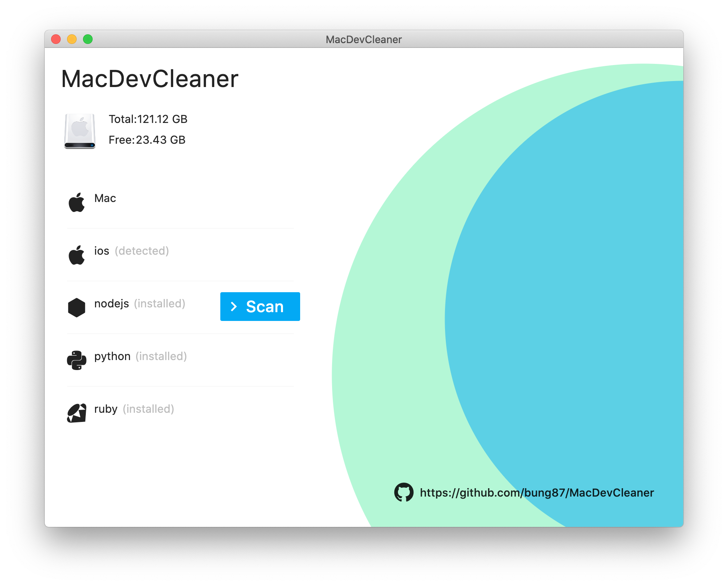This screenshot has width=728, height=586.
Task: Click the (installed) status next to nodejs
Action: tap(160, 304)
